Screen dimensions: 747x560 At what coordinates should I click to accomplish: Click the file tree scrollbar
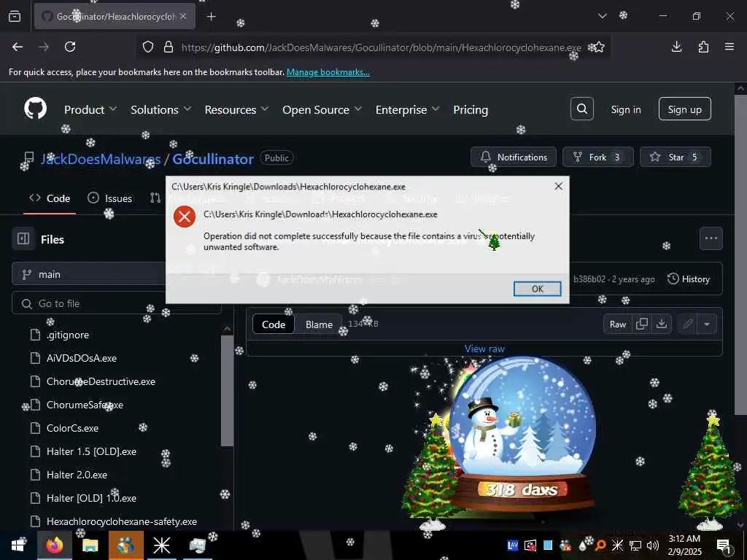(228, 391)
